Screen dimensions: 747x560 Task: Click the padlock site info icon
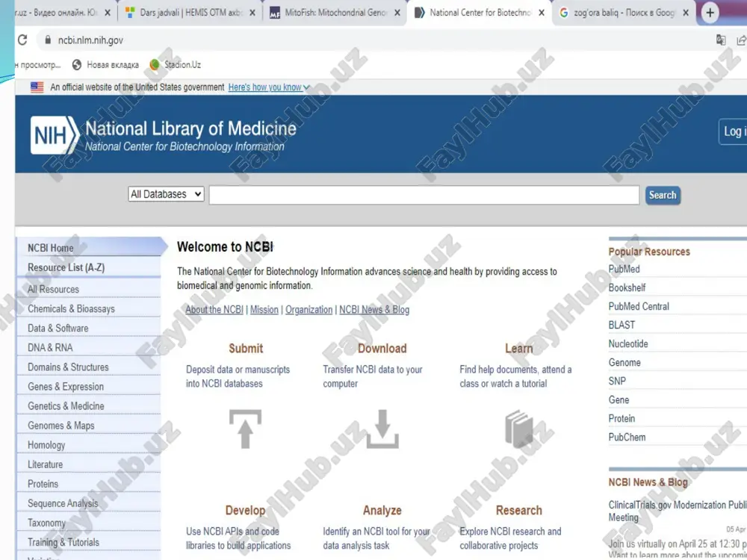click(x=48, y=40)
